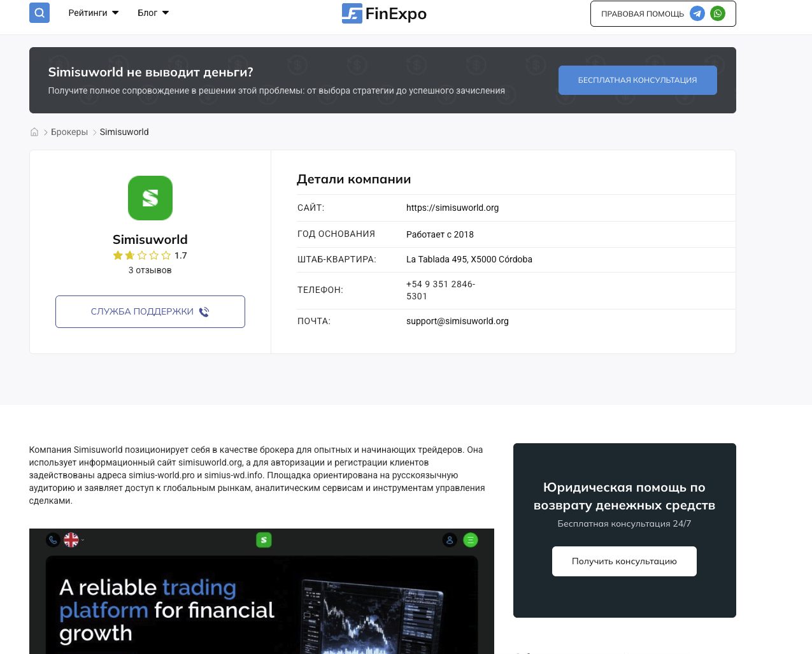
Task: Click the ПОЧТА label
Action: [314, 321]
